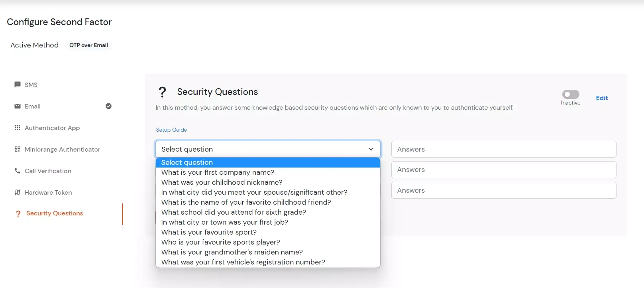Click the Email envelope icon
This screenshot has width=644, height=288.
17,106
